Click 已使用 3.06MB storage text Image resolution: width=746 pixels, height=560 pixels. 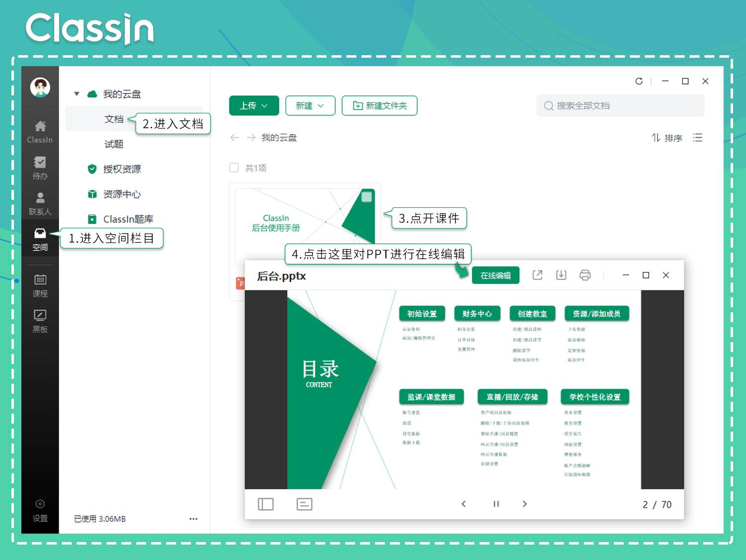pos(100,519)
